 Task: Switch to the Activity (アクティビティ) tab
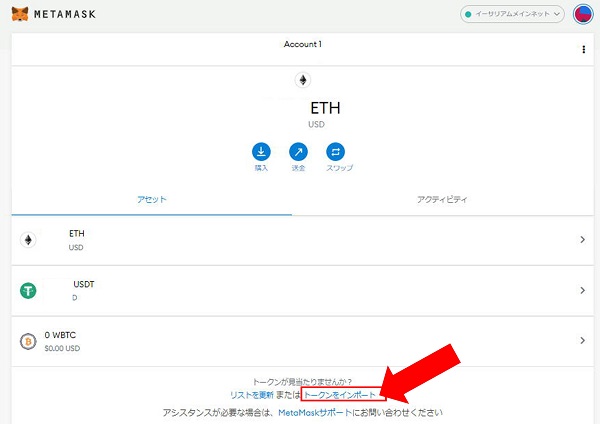[x=442, y=199]
